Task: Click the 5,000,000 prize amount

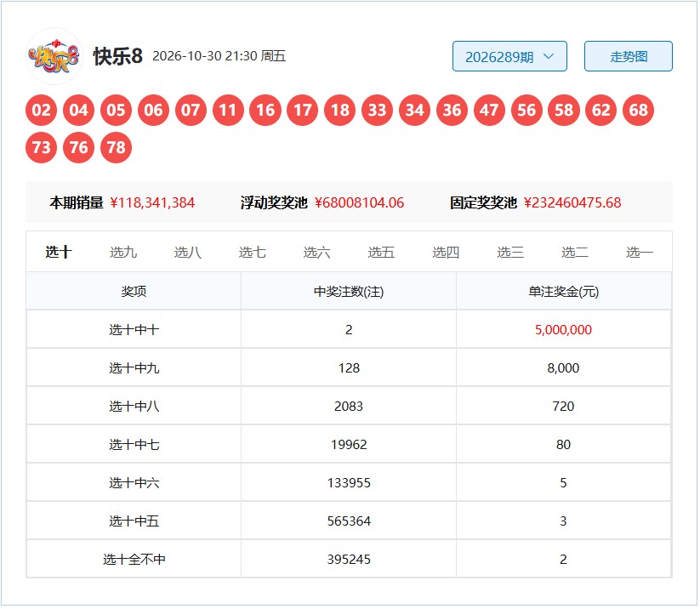Action: [x=563, y=330]
